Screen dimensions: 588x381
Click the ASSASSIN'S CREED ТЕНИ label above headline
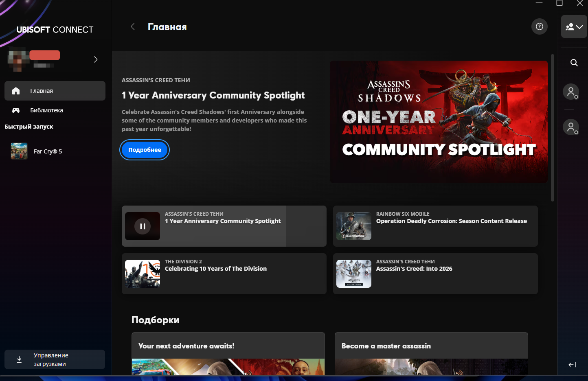[156, 80]
